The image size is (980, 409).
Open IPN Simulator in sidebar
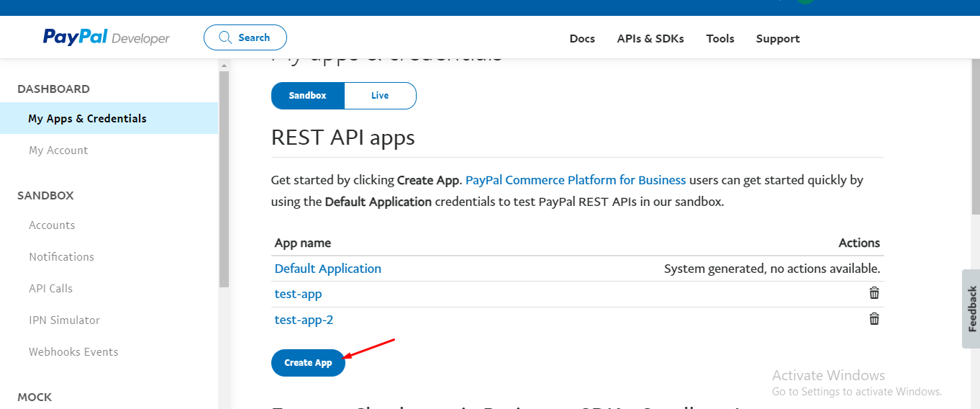(x=64, y=320)
